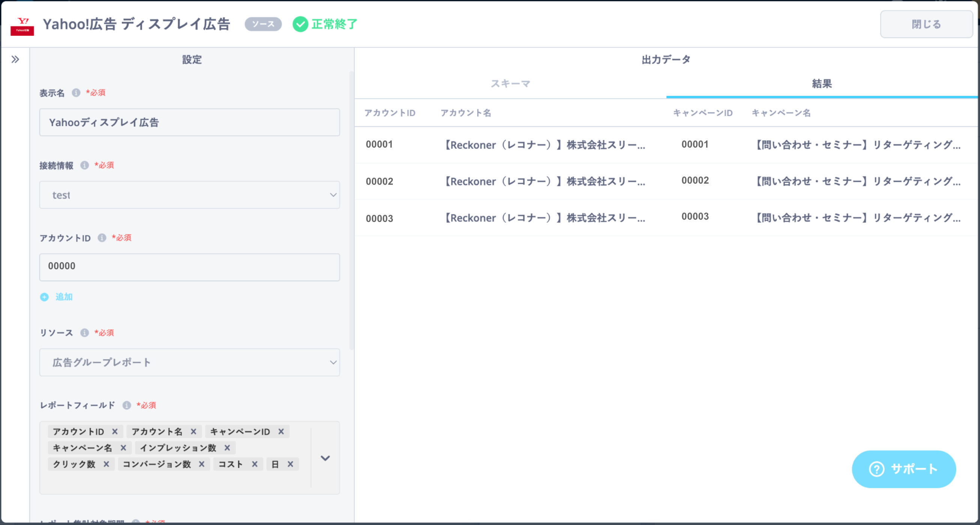The image size is (980, 525).
Task: Click the info icon beside リソース
Action: pyautogui.click(x=84, y=333)
